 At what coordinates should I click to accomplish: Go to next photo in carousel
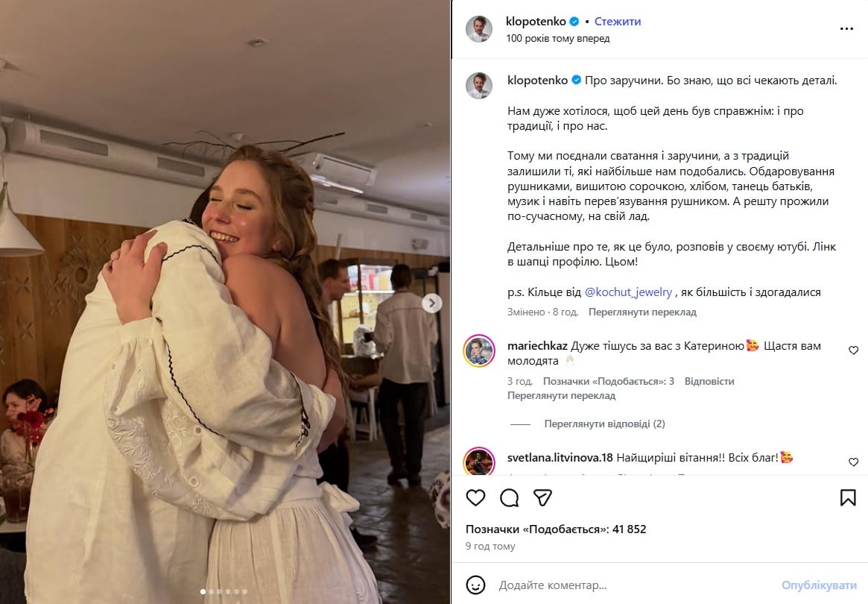[432, 303]
